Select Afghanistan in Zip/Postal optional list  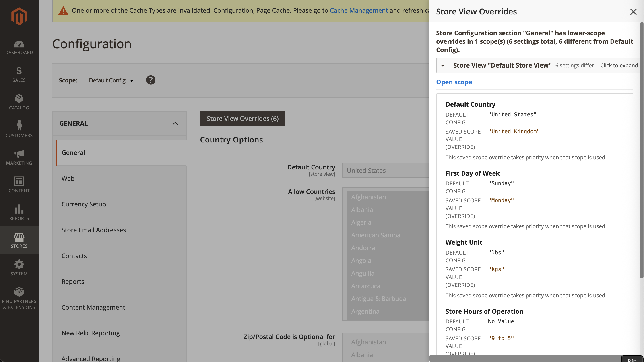pos(388,342)
